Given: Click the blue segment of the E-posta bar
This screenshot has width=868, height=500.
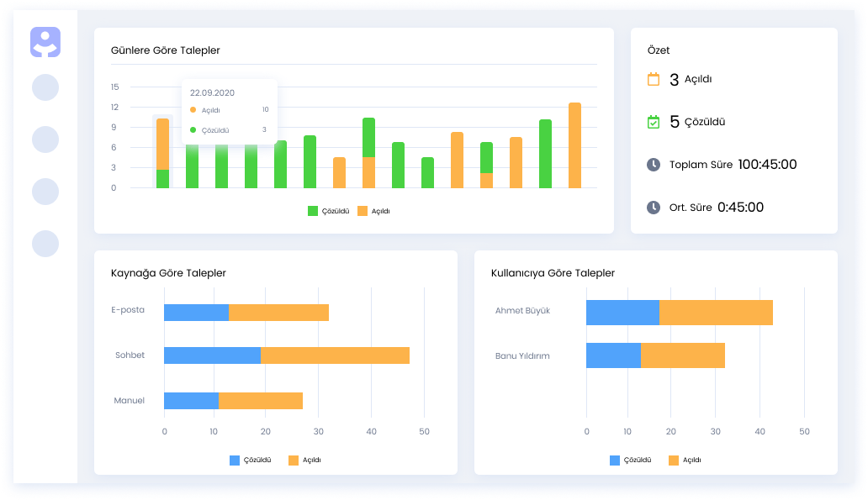Looking at the screenshot, I should click(x=196, y=313).
